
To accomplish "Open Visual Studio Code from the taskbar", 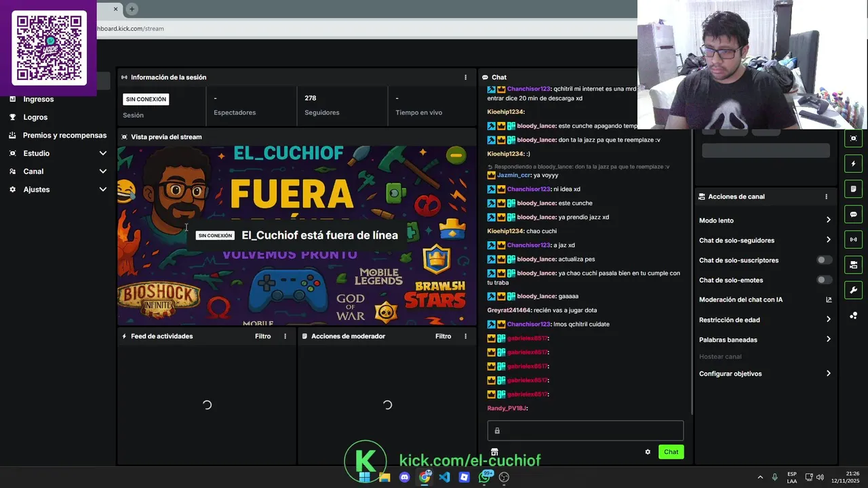I will click(x=444, y=477).
